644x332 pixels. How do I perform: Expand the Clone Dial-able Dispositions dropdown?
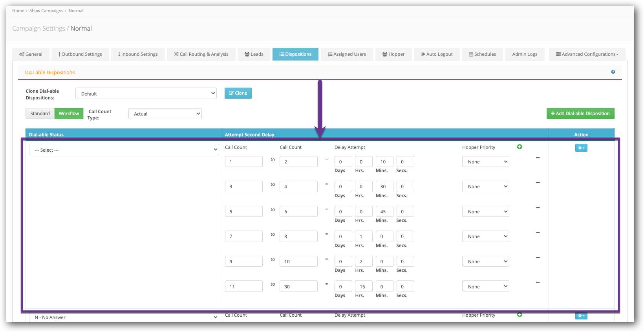click(146, 94)
